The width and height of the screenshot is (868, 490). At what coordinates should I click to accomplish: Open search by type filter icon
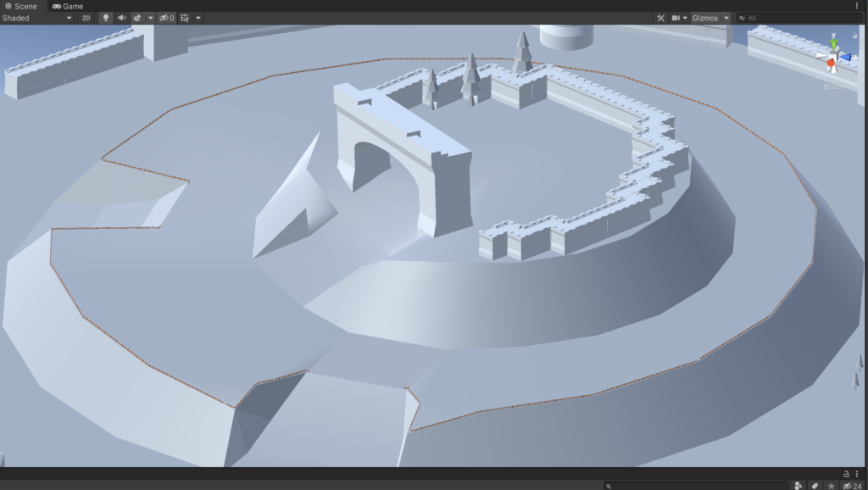tap(798, 486)
